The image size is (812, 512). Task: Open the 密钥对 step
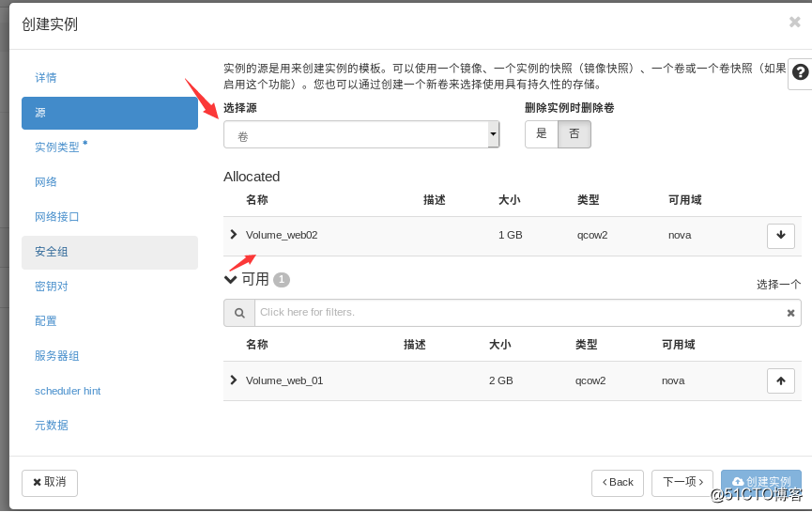point(52,287)
